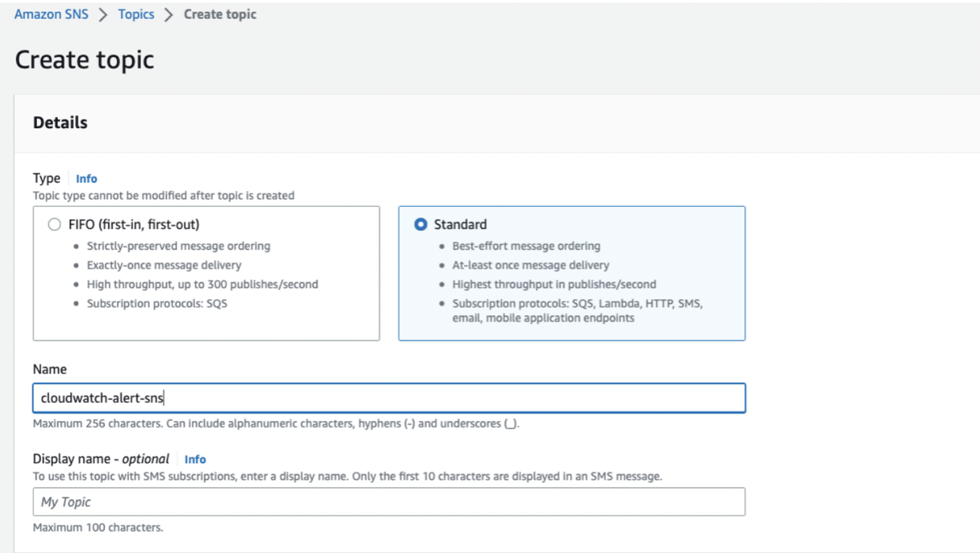Click the Name field containing cloudwatch-alert-sns
Viewport: 980px width, 553px height.
pyautogui.click(x=389, y=398)
